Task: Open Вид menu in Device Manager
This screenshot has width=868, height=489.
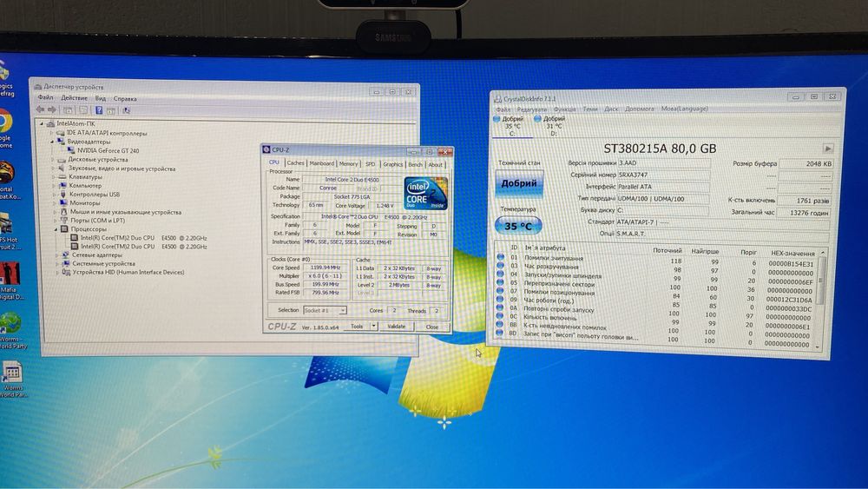Action: (100, 98)
